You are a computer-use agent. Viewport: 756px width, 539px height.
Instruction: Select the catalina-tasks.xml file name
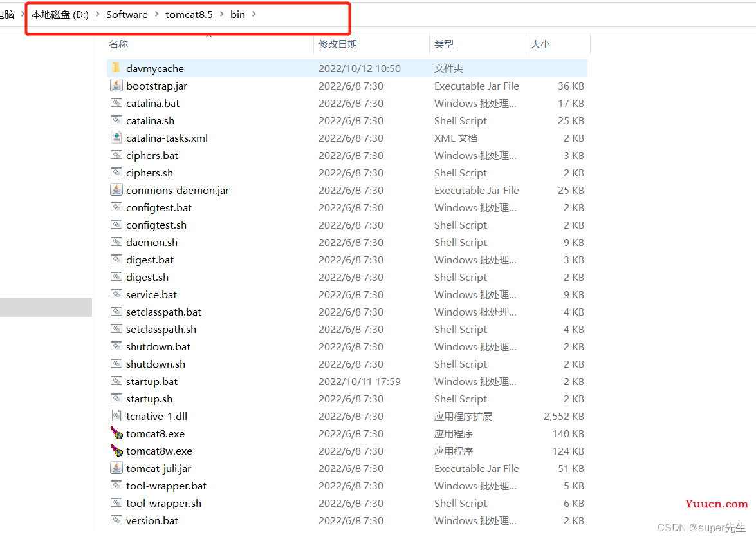coord(167,138)
